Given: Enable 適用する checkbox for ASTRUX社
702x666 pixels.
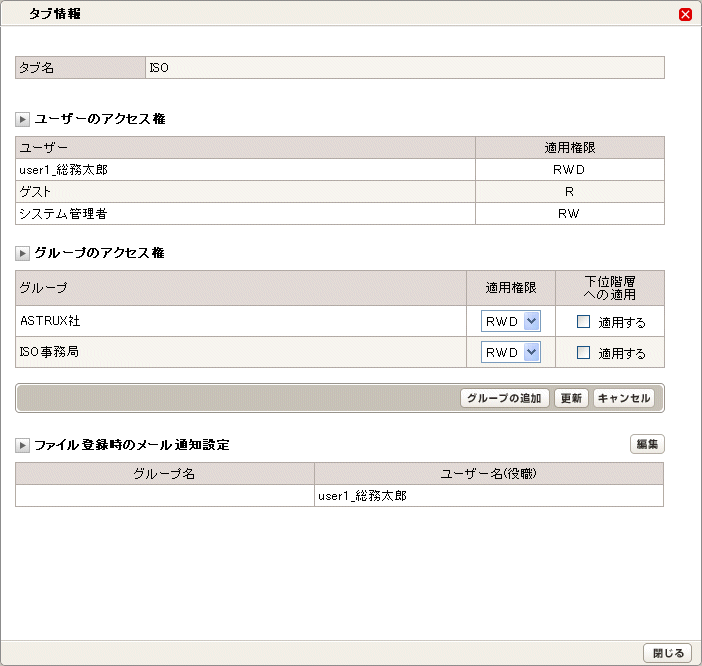Looking at the screenshot, I should pyautogui.click(x=583, y=321).
